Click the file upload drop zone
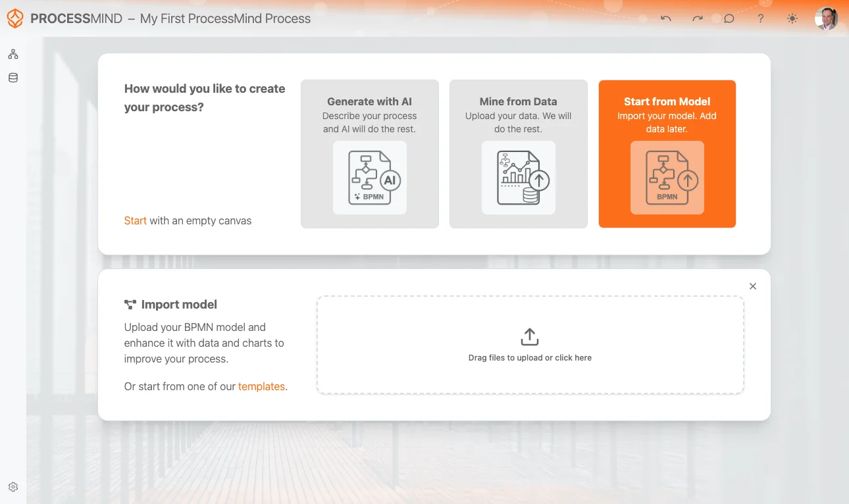 click(x=530, y=345)
